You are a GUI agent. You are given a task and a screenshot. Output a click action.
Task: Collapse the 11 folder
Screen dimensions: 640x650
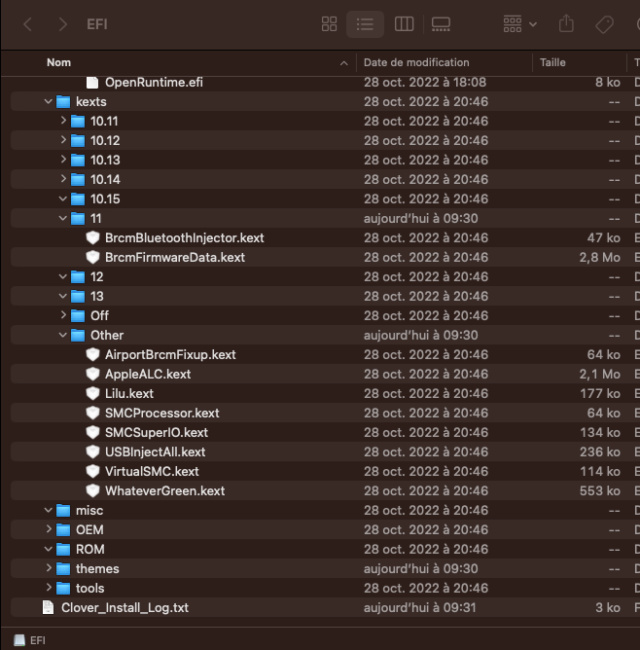(x=63, y=218)
